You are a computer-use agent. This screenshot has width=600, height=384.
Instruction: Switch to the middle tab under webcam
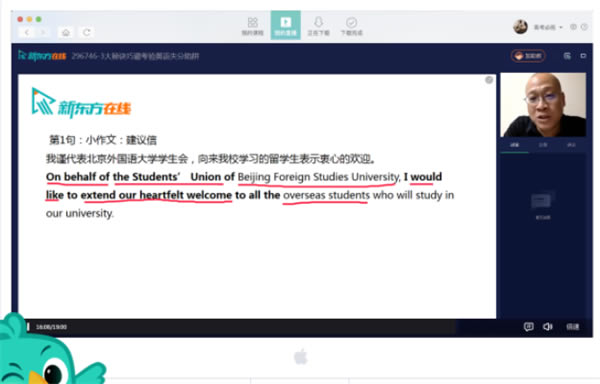[x=543, y=145]
